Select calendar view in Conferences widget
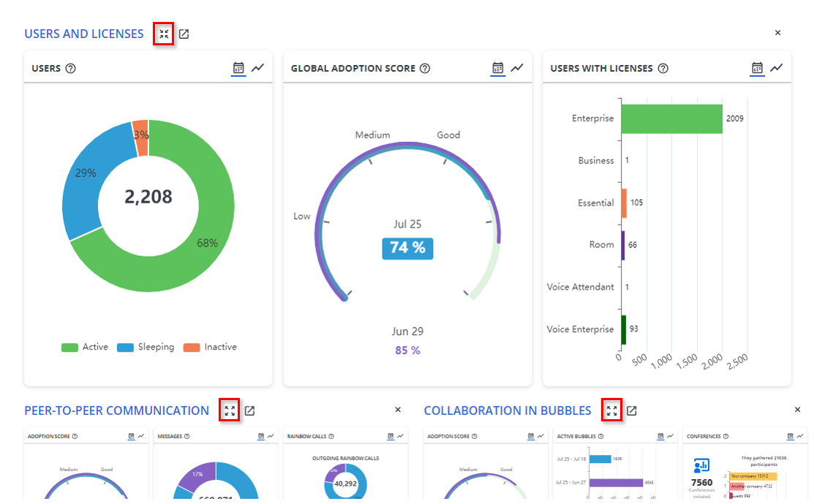The width and height of the screenshot is (814, 504). (790, 437)
